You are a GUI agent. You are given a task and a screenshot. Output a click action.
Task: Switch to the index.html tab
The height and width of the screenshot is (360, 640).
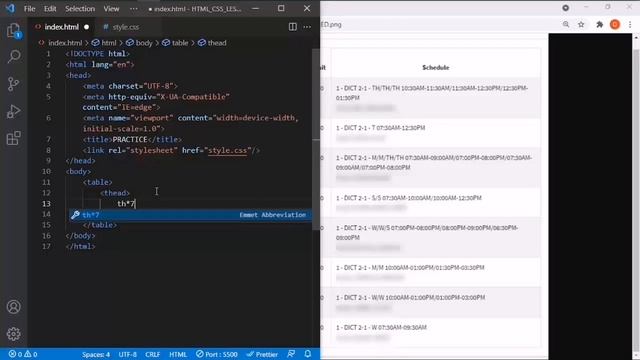pos(61,27)
